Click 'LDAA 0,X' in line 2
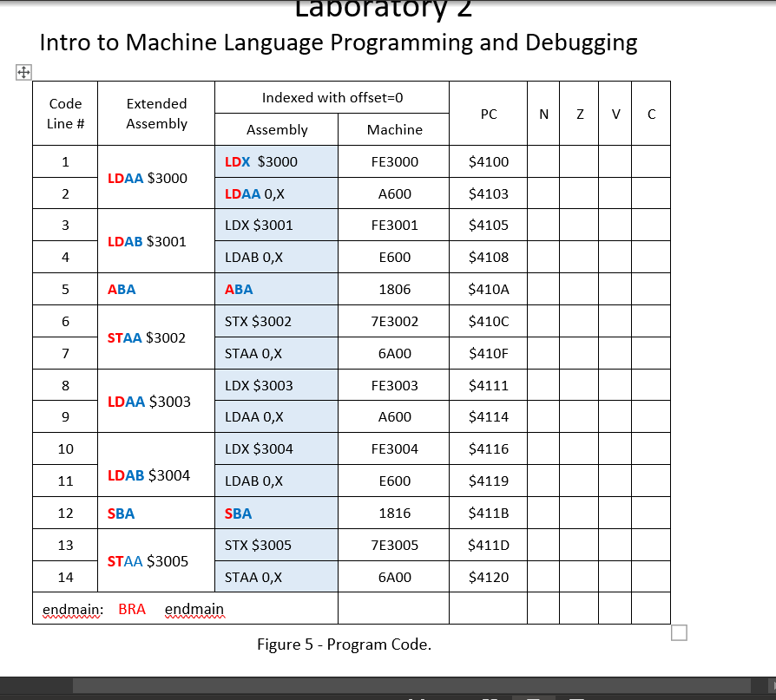The width and height of the screenshot is (776, 700). pyautogui.click(x=254, y=194)
